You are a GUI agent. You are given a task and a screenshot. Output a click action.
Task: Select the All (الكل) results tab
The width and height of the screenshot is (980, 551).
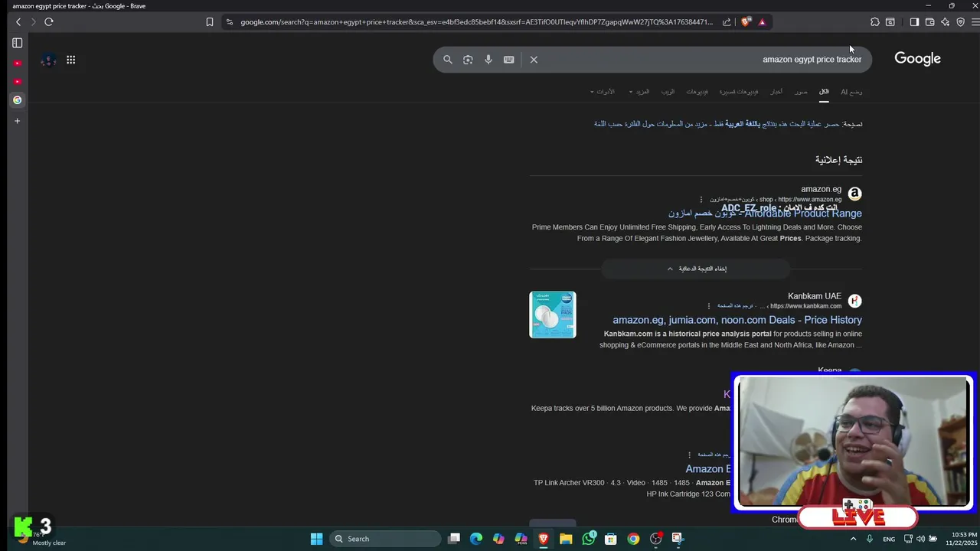click(824, 92)
